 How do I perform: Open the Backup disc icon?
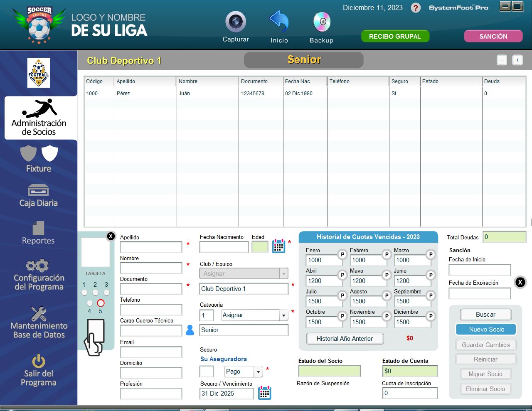click(x=321, y=22)
